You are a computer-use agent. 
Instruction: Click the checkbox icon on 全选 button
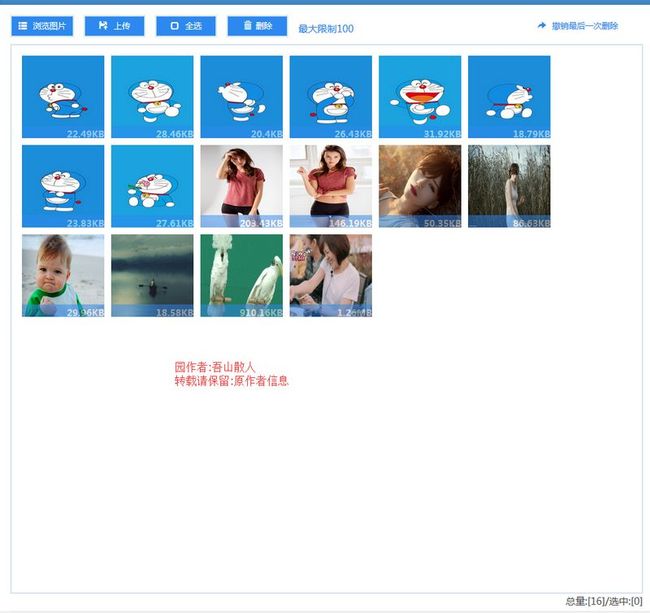click(175, 26)
